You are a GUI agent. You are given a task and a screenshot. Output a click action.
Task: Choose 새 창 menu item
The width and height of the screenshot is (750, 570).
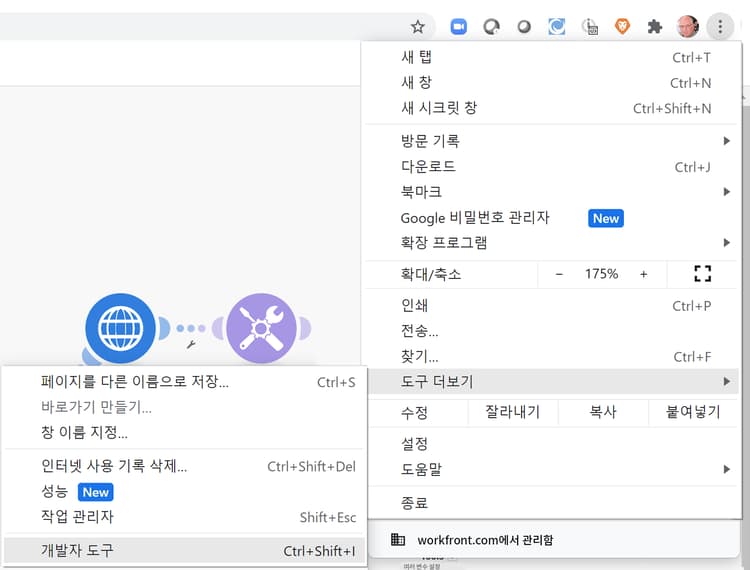[553, 83]
